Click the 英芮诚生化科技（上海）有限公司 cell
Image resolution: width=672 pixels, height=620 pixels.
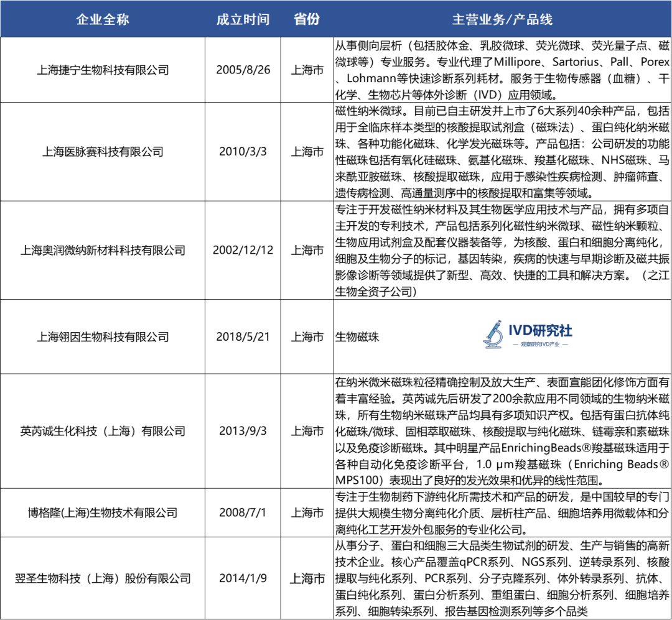click(103, 431)
